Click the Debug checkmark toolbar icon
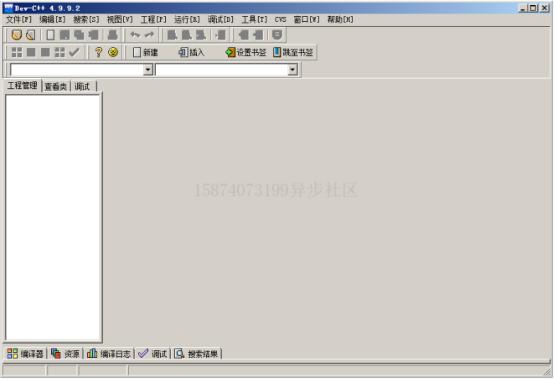Image resolution: width=554 pixels, height=380 pixels. coord(74,52)
